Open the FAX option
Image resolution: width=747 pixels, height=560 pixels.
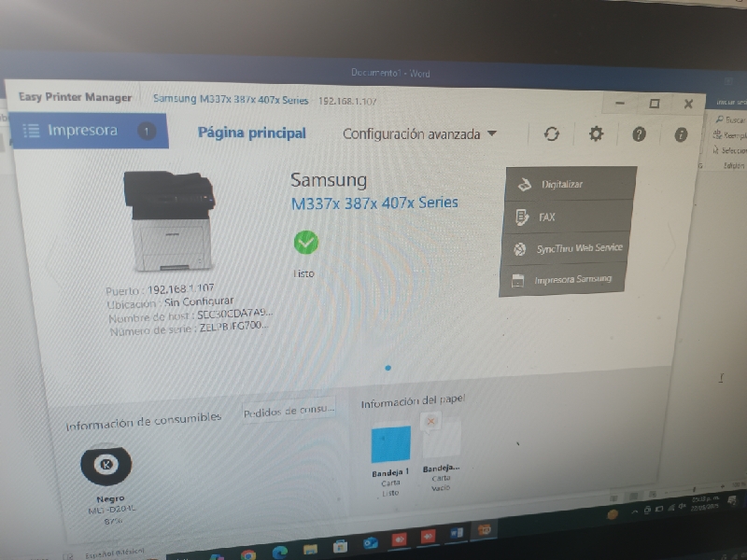[568, 217]
